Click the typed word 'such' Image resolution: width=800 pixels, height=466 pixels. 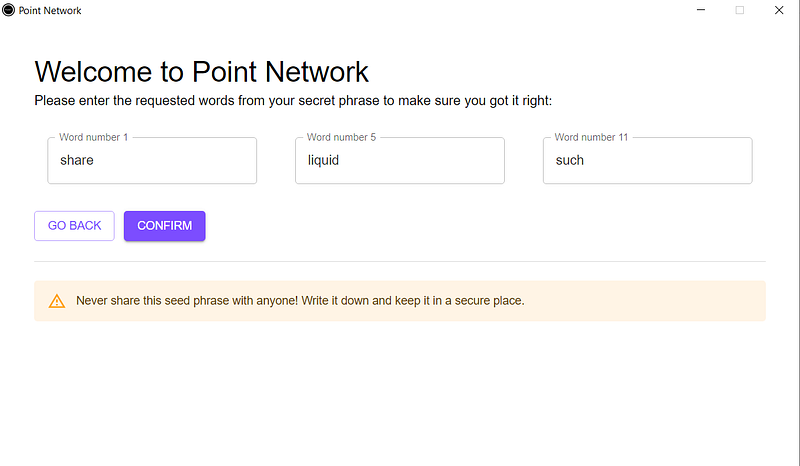coord(570,160)
